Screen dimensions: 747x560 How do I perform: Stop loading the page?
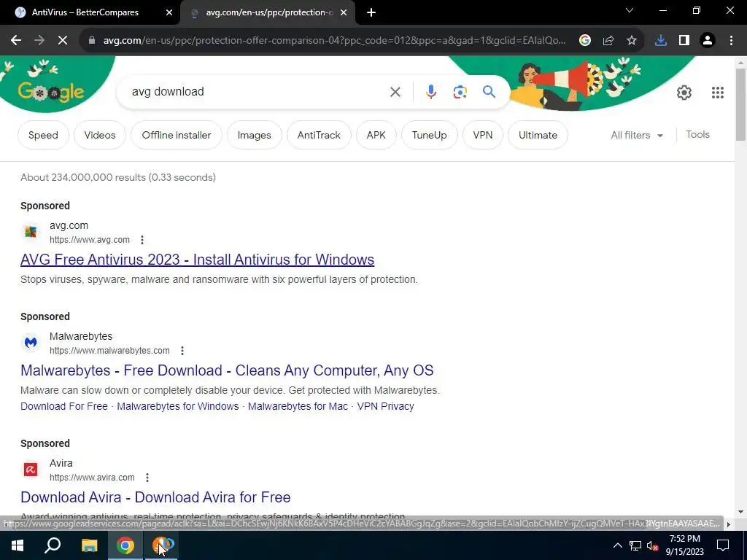pos(63,41)
